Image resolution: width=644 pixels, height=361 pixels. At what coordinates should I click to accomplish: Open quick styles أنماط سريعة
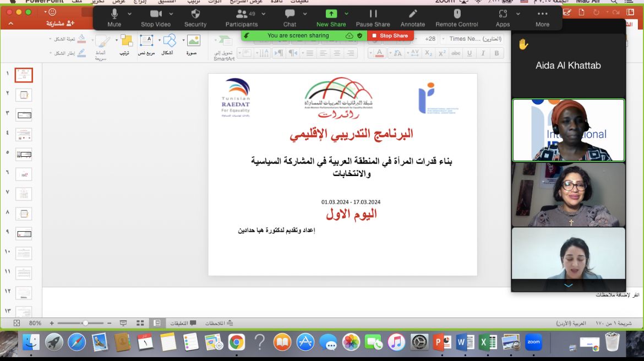101,47
